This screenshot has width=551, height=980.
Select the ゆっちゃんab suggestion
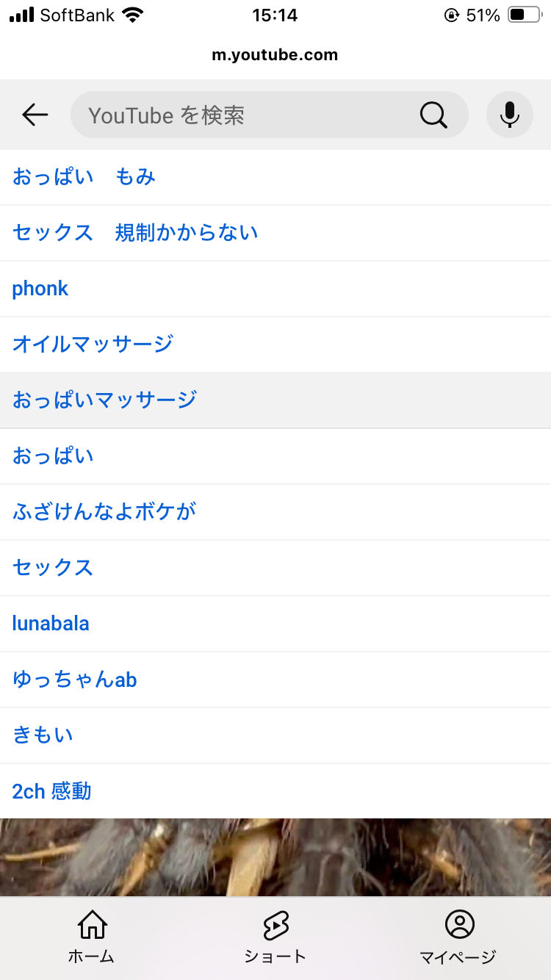coord(75,680)
